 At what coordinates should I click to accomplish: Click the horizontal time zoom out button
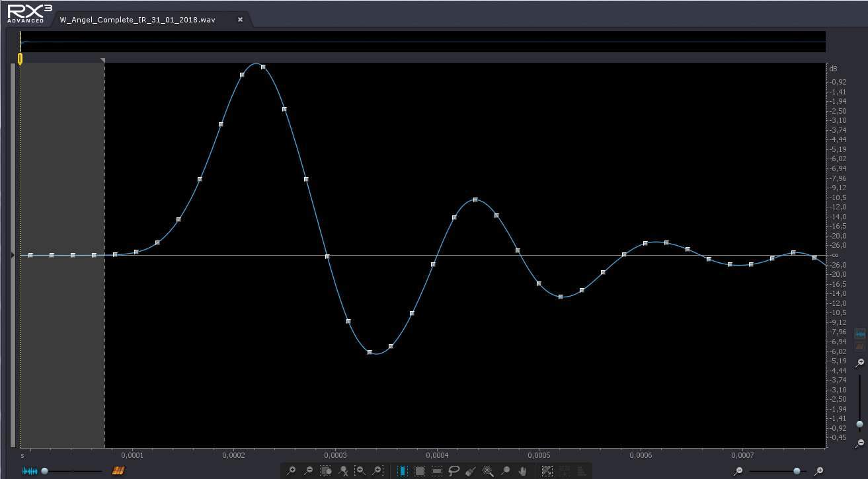(x=738, y=471)
